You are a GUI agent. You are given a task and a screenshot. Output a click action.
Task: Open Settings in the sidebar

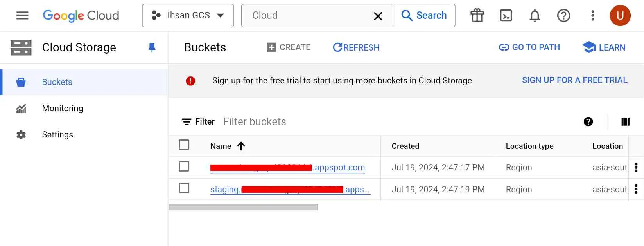point(57,135)
